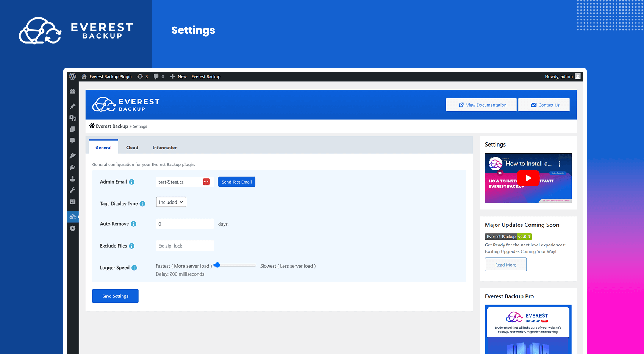The height and width of the screenshot is (354, 644).
Task: Click the YouTube channel logo on the video
Action: coord(496,164)
